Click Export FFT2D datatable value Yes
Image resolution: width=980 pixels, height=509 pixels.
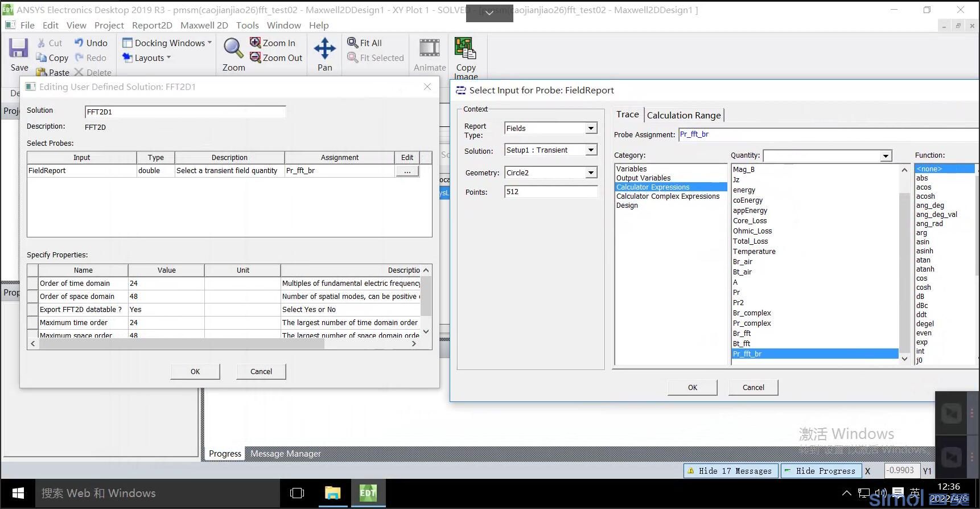(166, 310)
